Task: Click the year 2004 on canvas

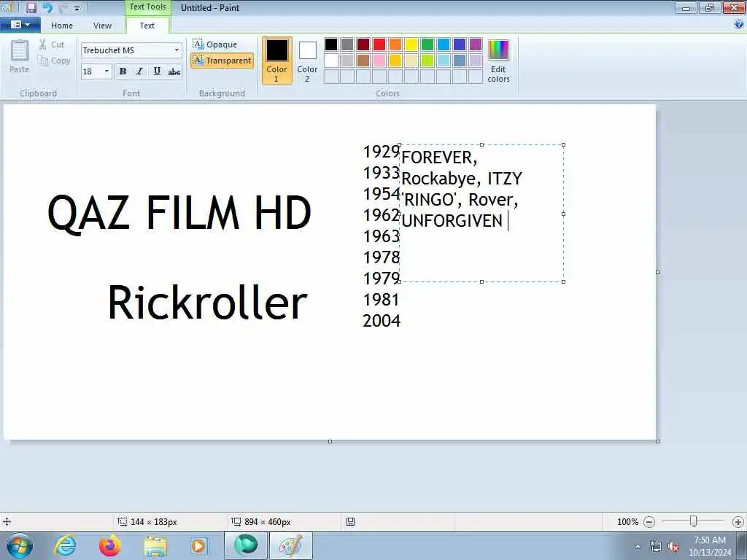Action: click(x=381, y=321)
